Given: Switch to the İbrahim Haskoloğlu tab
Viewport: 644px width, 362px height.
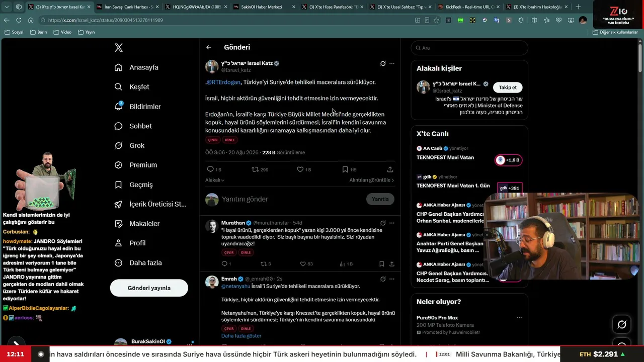Looking at the screenshot, I should click(x=536, y=7).
